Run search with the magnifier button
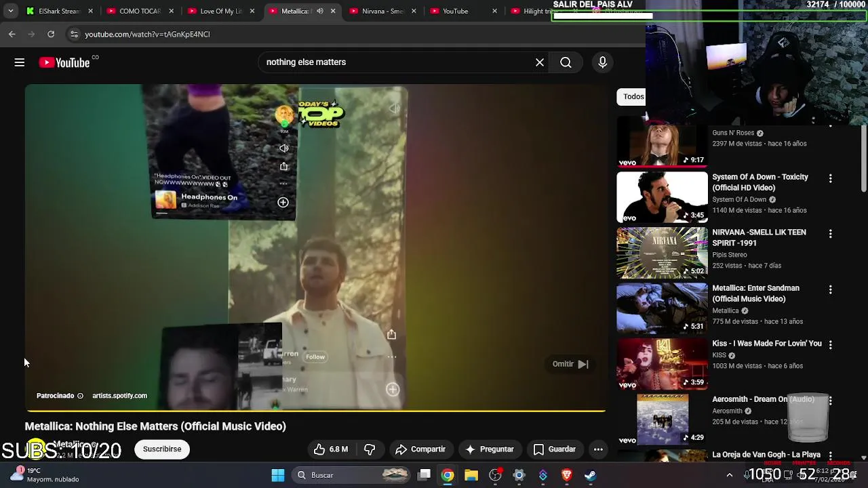868x488 pixels. pos(566,62)
